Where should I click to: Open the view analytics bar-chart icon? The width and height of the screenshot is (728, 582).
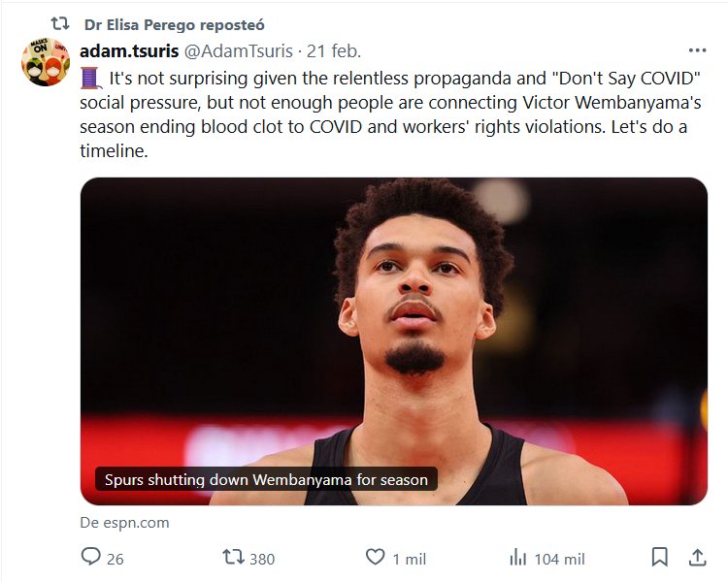[517, 558]
